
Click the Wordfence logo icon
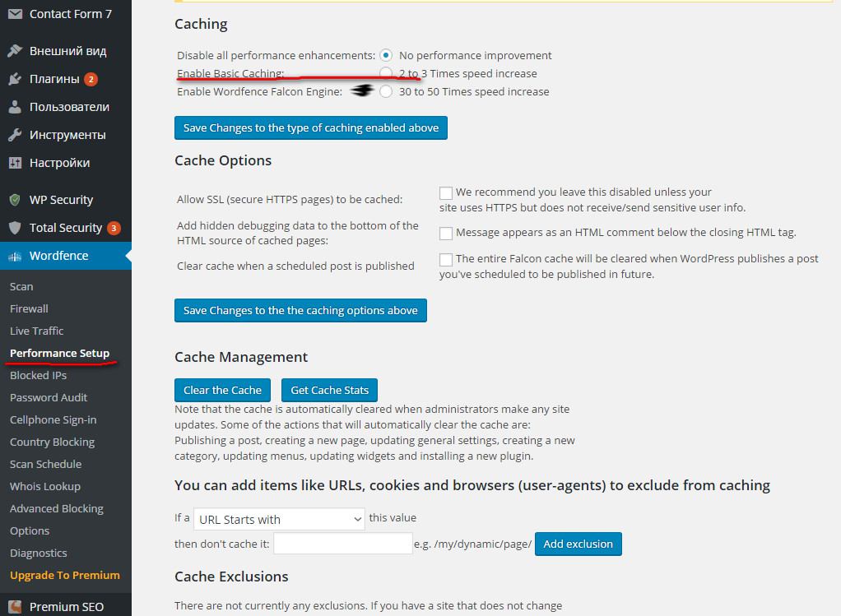click(15, 257)
